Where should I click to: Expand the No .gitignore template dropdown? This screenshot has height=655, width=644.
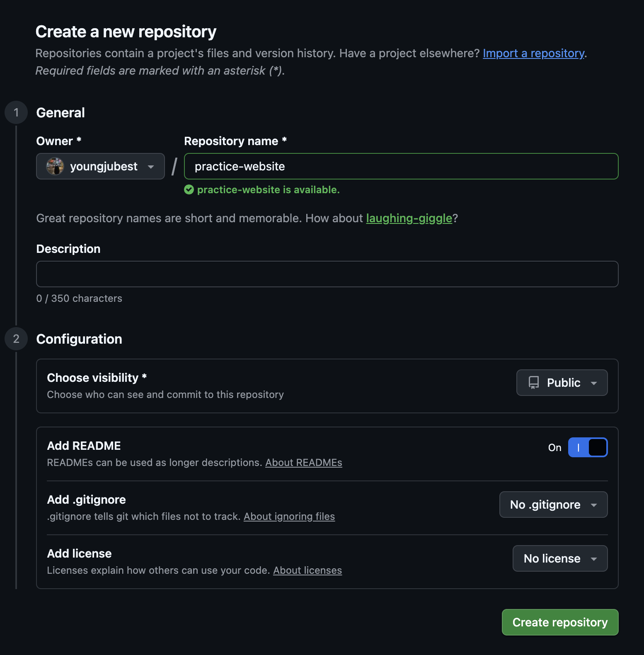pyautogui.click(x=553, y=505)
